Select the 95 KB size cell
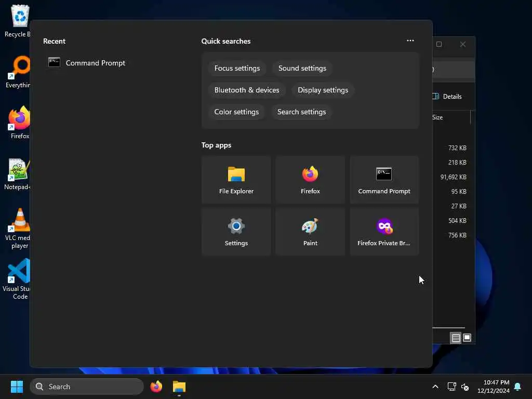Screen dimensions: 532x399 [x=459, y=192]
